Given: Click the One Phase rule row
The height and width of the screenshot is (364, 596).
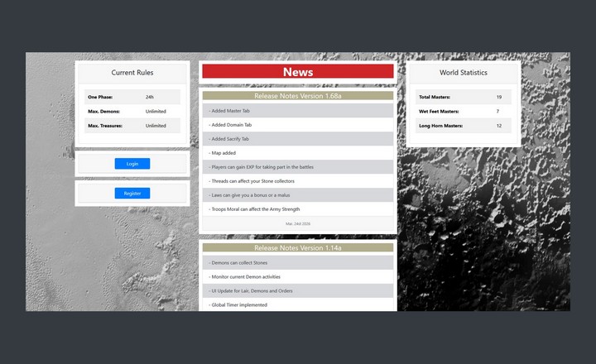Looking at the screenshot, I should click(x=132, y=97).
